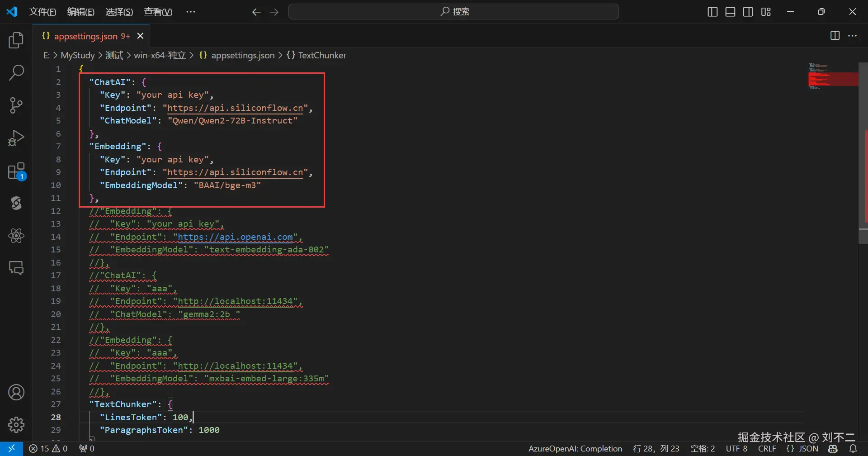The image size is (868, 456).
Task: Toggle the primary sidebar layout icon
Action: (712, 12)
